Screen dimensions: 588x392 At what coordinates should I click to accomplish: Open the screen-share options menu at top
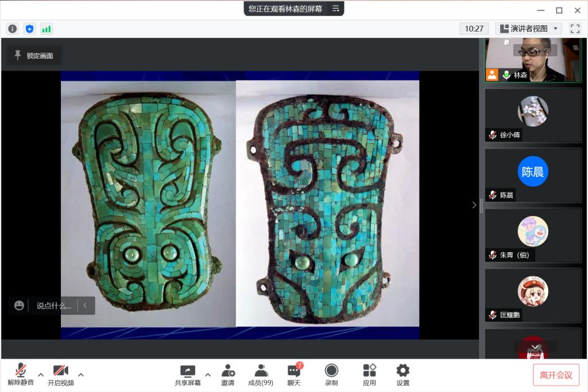(336, 9)
